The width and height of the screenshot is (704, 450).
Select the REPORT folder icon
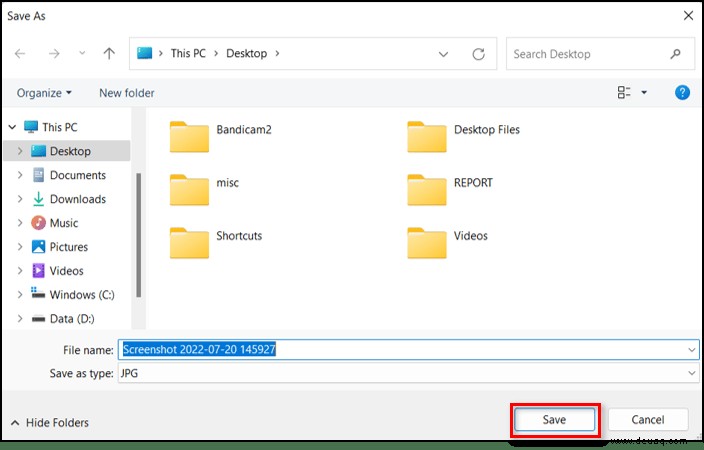pos(427,190)
